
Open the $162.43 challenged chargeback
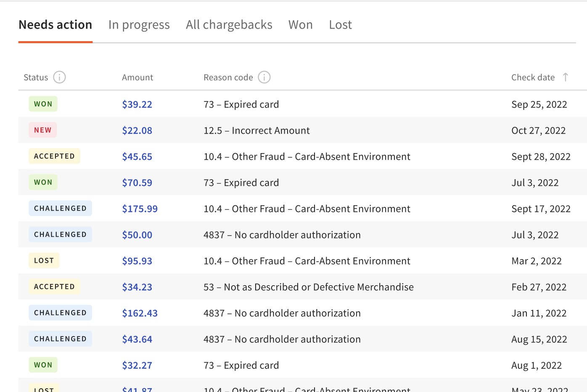(x=140, y=313)
